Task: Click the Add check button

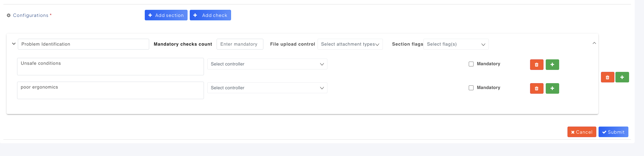Action: coord(210,15)
